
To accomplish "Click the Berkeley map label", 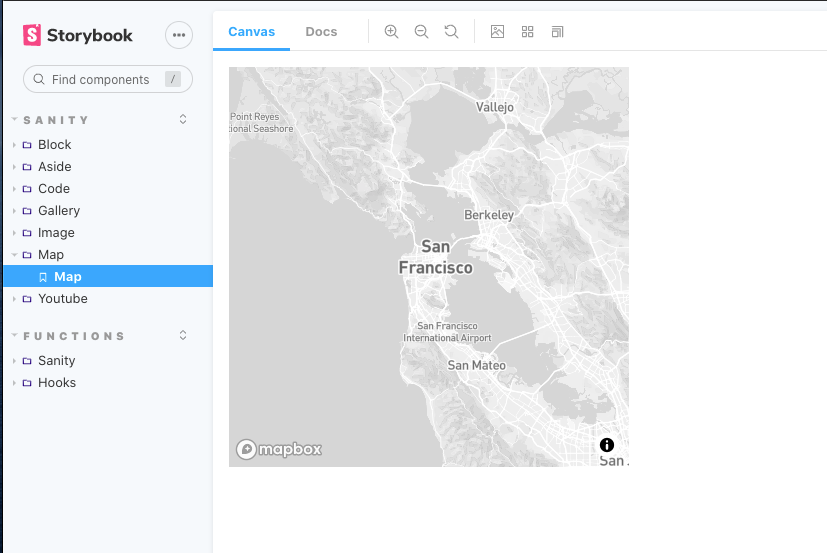I will point(489,215).
